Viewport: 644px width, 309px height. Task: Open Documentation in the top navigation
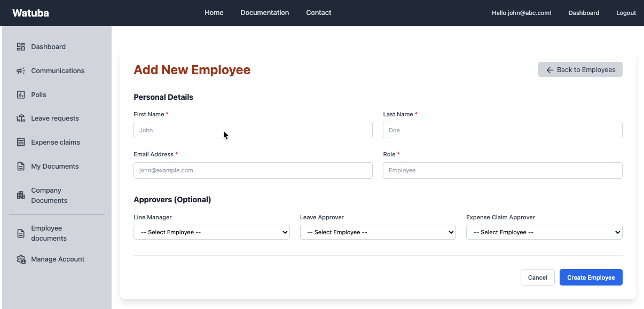(265, 13)
